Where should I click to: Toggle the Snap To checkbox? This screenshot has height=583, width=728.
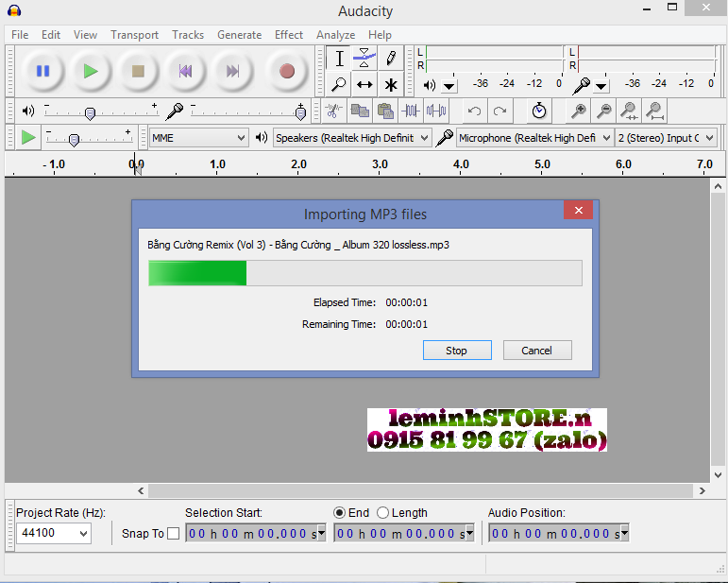point(173,533)
